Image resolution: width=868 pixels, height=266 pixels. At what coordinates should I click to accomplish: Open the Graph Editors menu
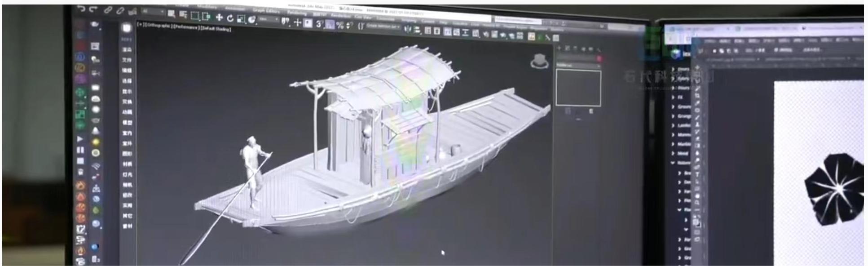(x=266, y=11)
